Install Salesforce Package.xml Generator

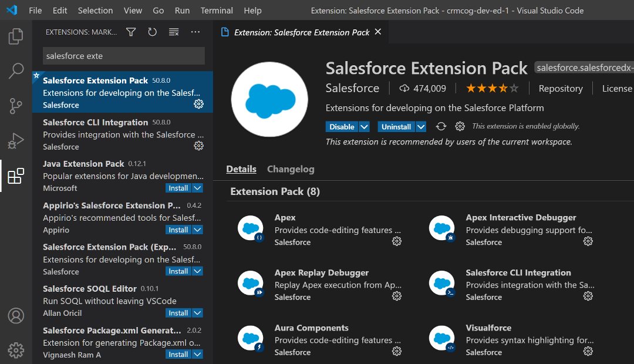tap(178, 354)
